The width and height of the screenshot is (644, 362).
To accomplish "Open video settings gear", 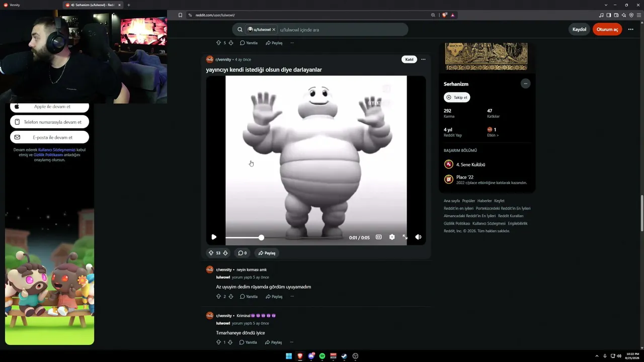I will tap(392, 237).
